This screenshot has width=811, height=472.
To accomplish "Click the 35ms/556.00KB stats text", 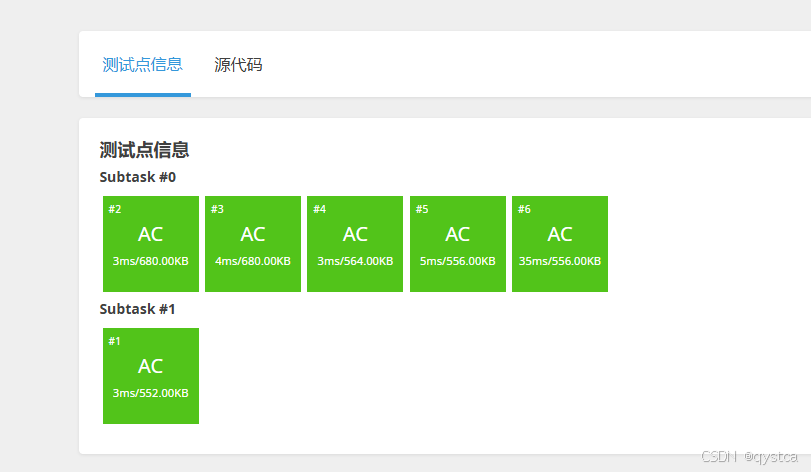I will [560, 261].
